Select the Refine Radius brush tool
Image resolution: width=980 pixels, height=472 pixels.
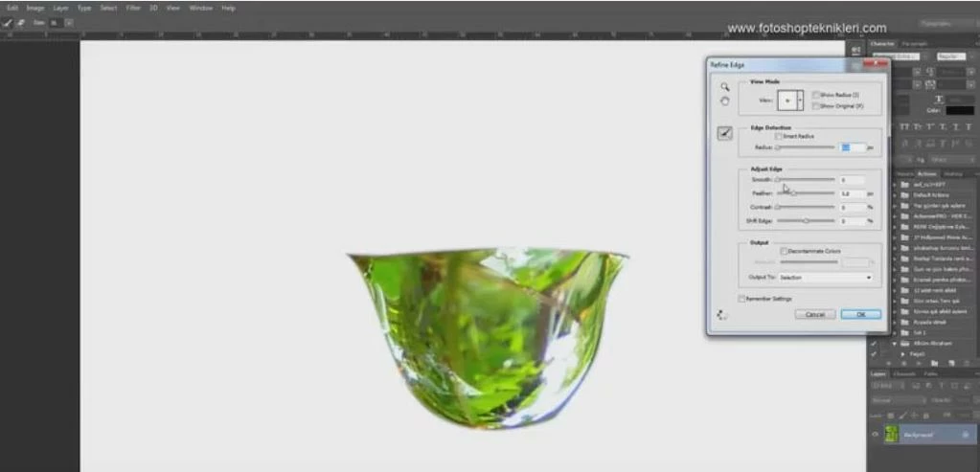724,132
